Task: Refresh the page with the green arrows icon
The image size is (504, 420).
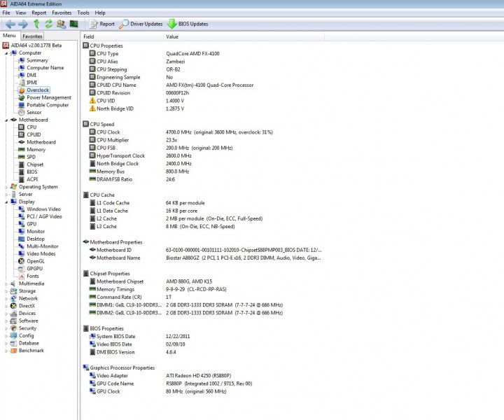Action: pos(48,24)
